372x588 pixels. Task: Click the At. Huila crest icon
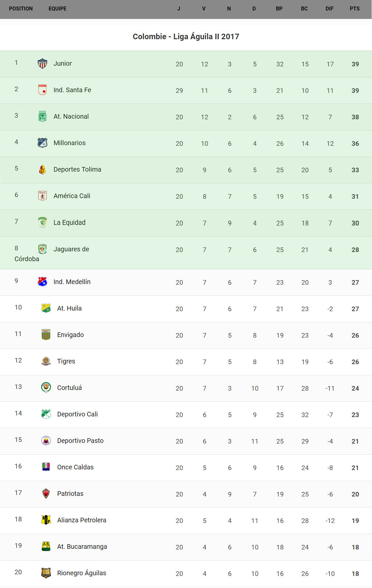pyautogui.click(x=46, y=308)
